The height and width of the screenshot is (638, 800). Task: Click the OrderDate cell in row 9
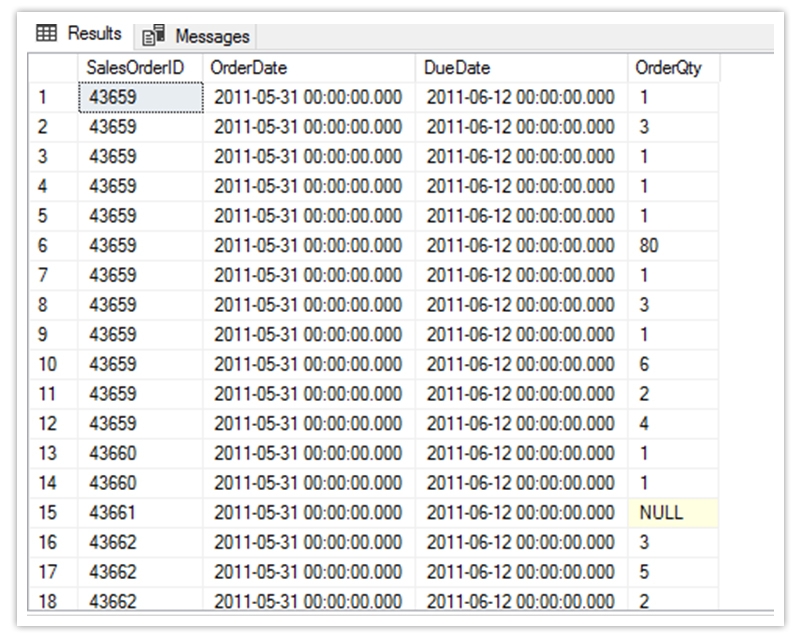click(x=309, y=334)
